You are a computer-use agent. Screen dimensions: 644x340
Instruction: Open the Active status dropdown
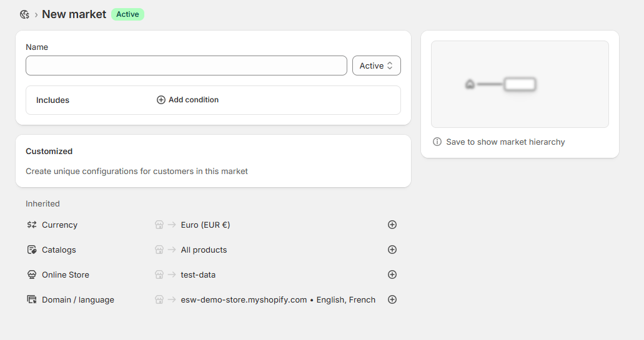[376, 66]
